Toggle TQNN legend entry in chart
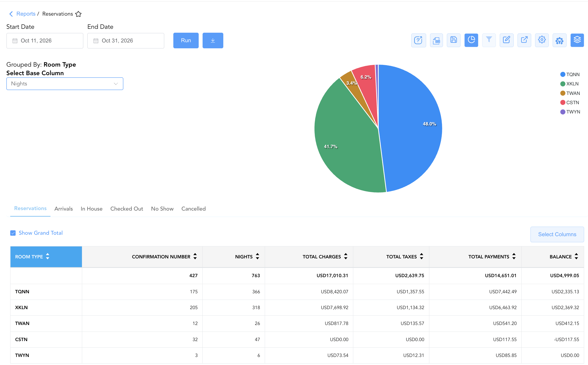588x365 pixels. 570,74
